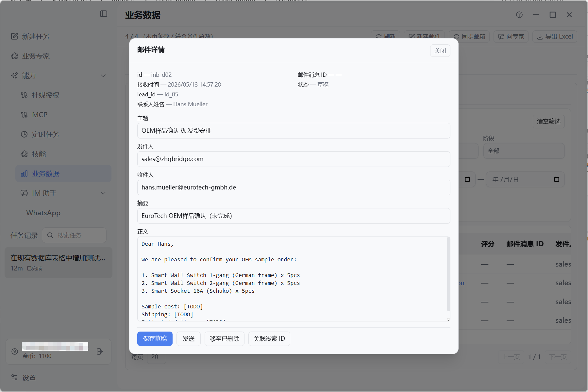The height and width of the screenshot is (392, 588).
Task: Click the 保存草稿 button
Action: point(155,339)
